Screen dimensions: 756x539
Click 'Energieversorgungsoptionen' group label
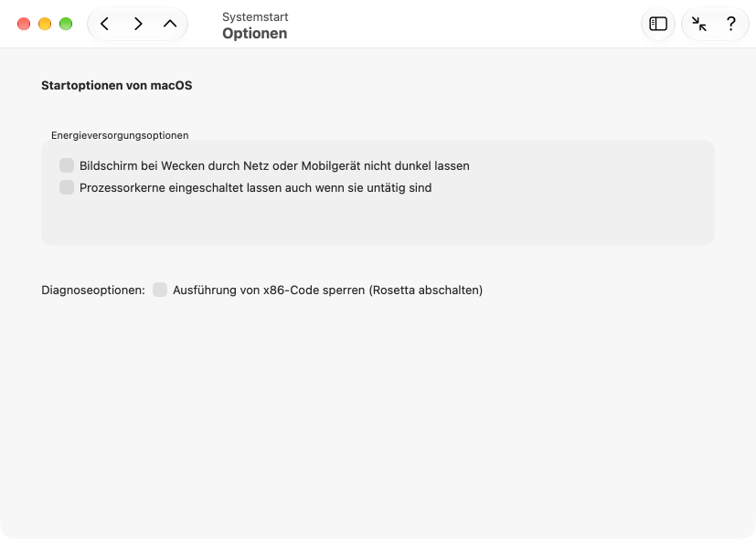tap(120, 135)
